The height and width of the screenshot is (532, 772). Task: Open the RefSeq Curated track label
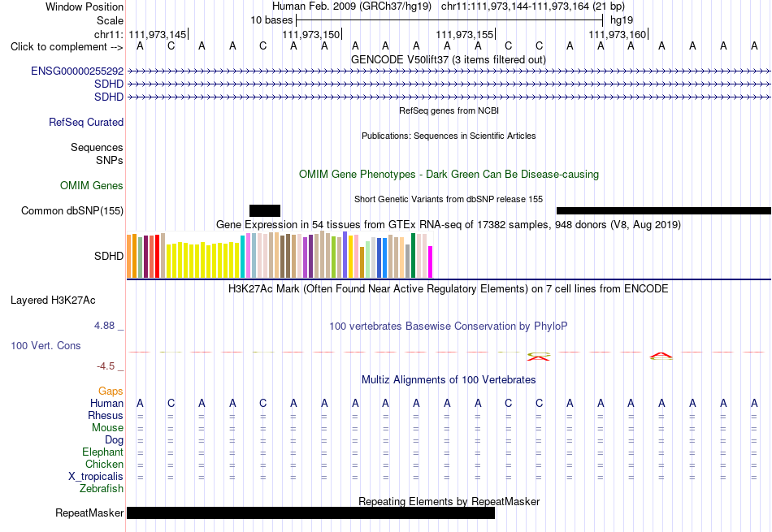(x=86, y=122)
